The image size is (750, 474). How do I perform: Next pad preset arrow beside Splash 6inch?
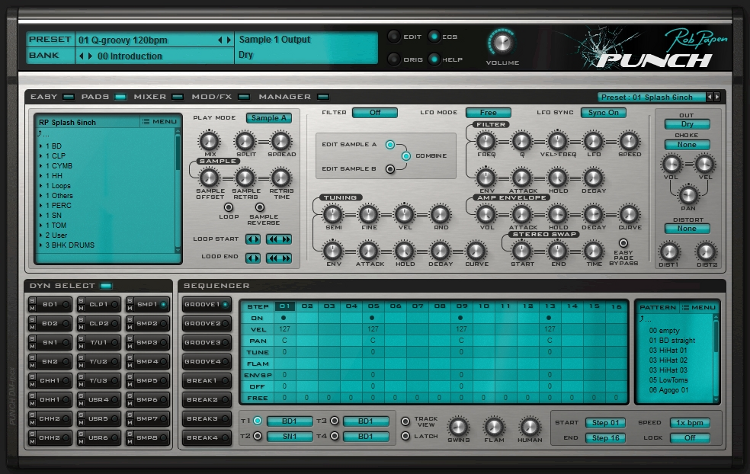(x=717, y=97)
